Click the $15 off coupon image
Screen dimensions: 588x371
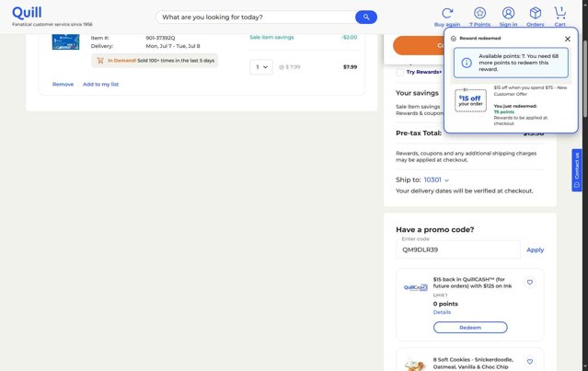coord(470,100)
